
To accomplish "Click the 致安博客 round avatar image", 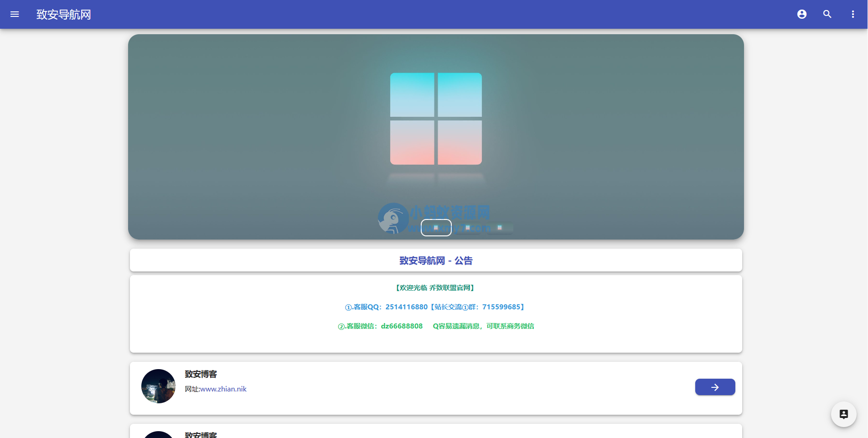I will coord(158,386).
